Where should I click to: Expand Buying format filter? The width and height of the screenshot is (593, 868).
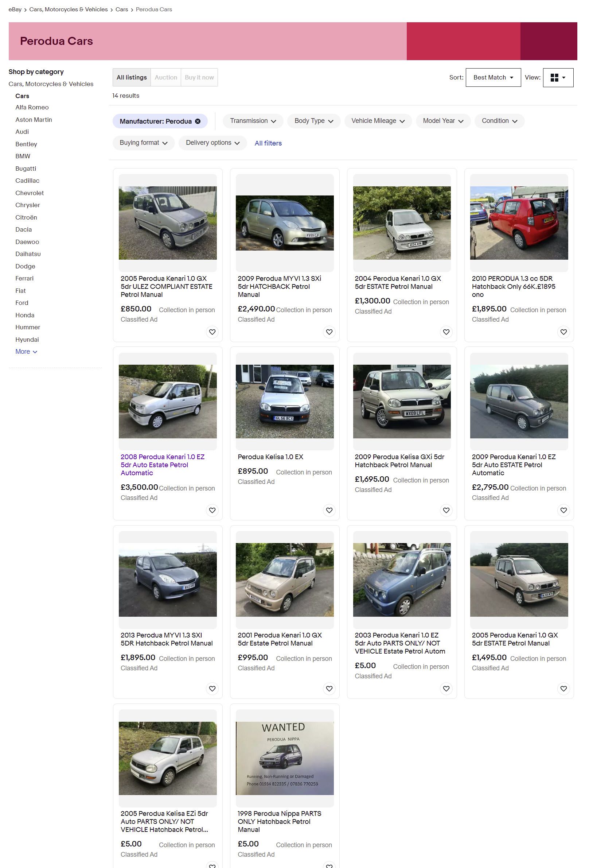[144, 143]
